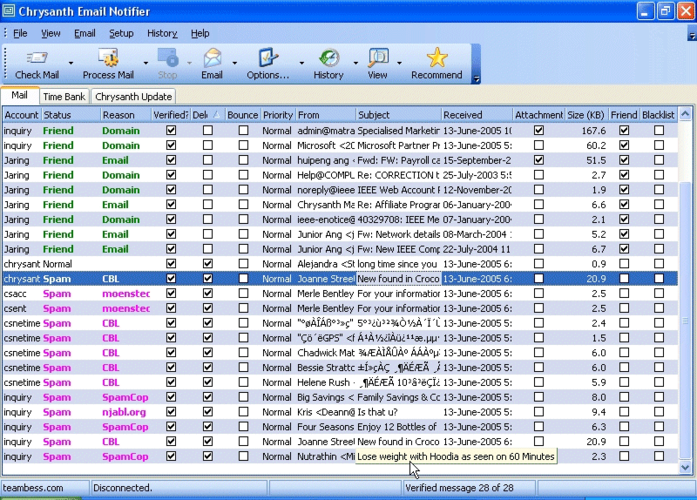
Task: Select the 'Is that u?' subject cell
Action: [x=398, y=412]
